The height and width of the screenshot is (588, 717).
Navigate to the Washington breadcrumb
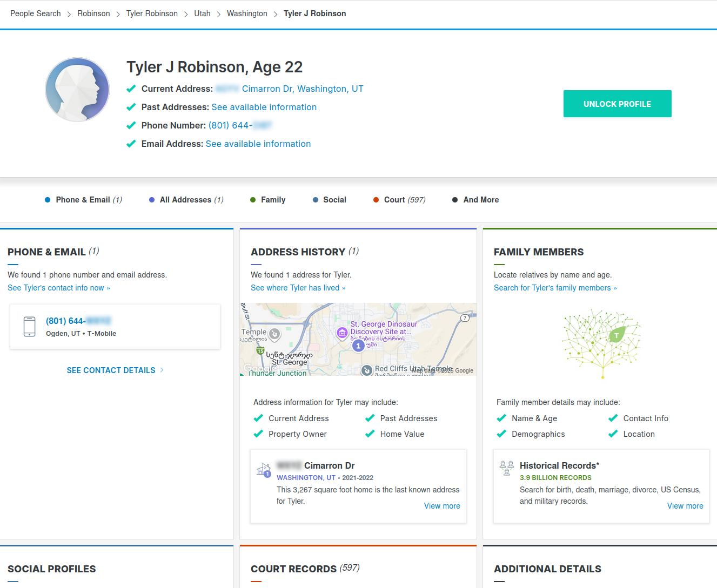click(x=247, y=13)
